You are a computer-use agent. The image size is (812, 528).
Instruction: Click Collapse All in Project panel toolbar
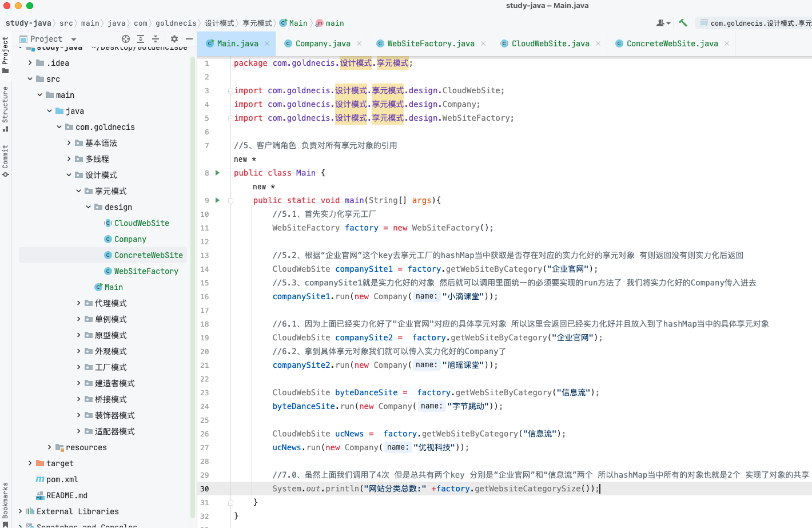click(156, 39)
